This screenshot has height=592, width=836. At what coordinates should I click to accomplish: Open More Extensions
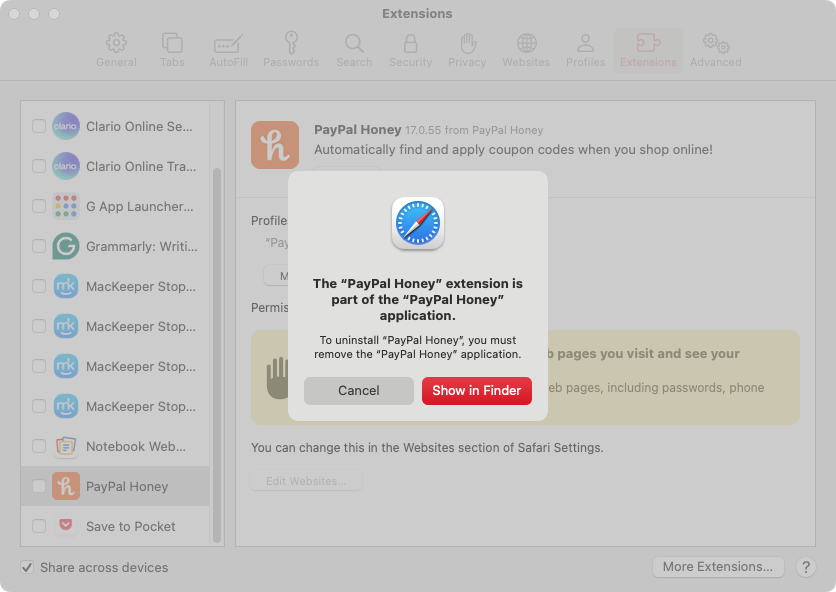click(718, 567)
